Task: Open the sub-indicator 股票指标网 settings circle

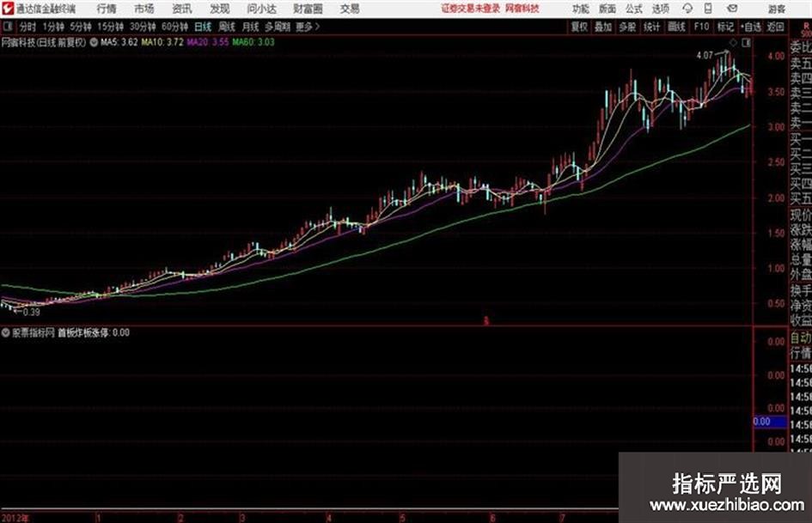Action: pos(5,333)
